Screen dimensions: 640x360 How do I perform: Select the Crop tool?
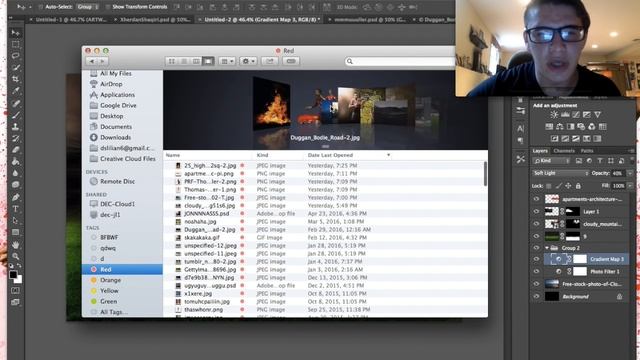point(16,79)
